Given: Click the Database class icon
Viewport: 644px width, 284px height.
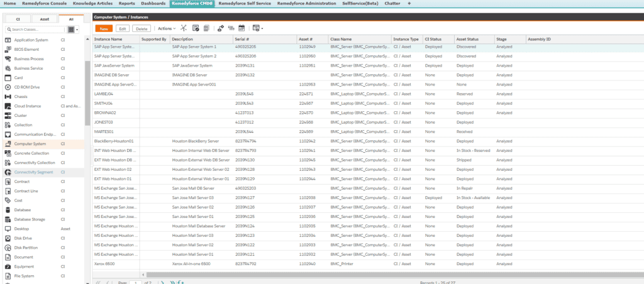Looking at the screenshot, I should coord(8,210).
